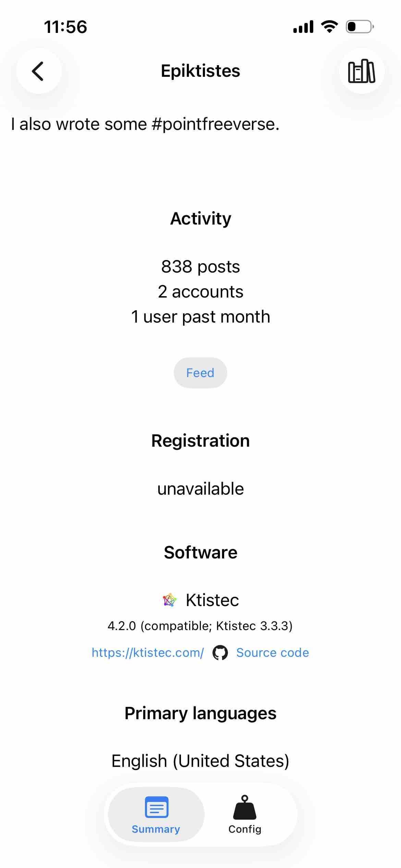This screenshot has height=868, width=401.
Task: Tap the colorful Ktistec logo
Action: point(169,600)
